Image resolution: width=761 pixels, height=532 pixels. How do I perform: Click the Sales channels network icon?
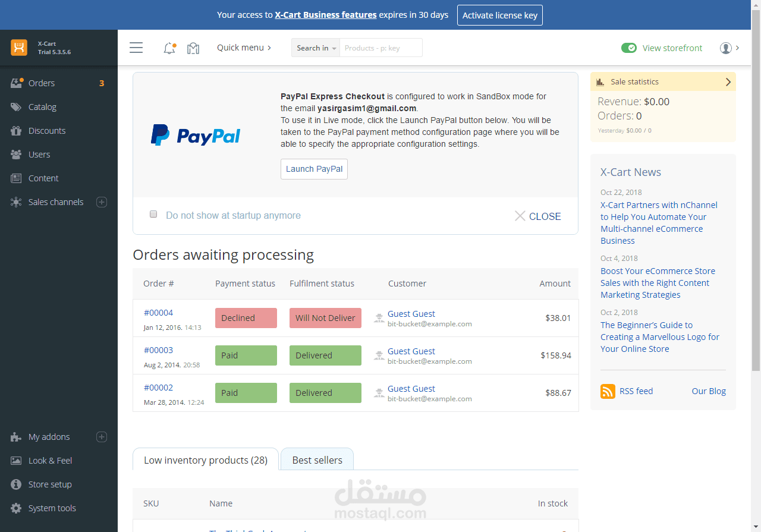(x=17, y=202)
